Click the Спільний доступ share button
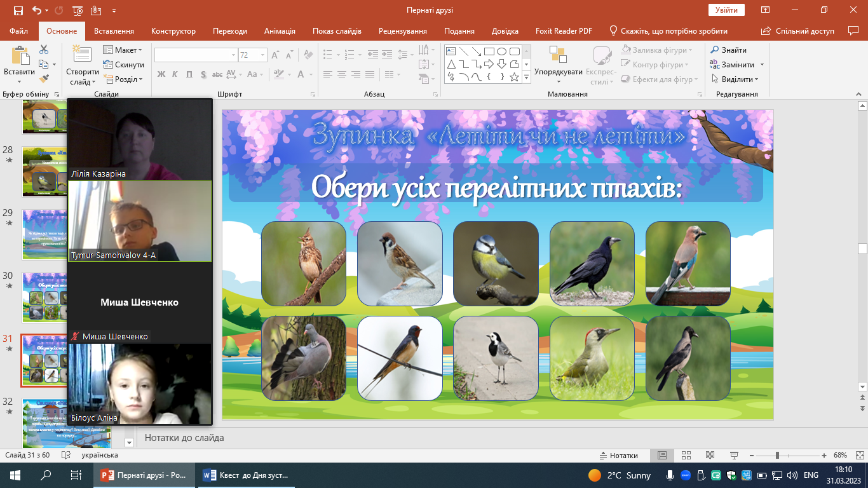This screenshot has width=868, height=488. click(798, 31)
